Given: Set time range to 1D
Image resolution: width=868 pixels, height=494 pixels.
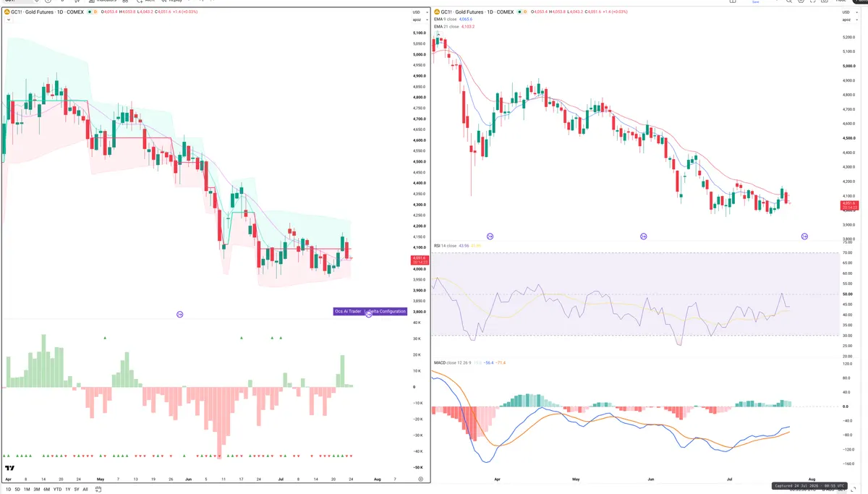Looking at the screenshot, I should (x=9, y=489).
